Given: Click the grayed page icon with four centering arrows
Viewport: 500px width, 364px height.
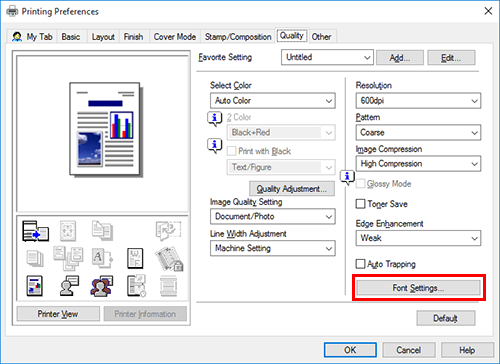Looking at the screenshot, I should 68,230.
